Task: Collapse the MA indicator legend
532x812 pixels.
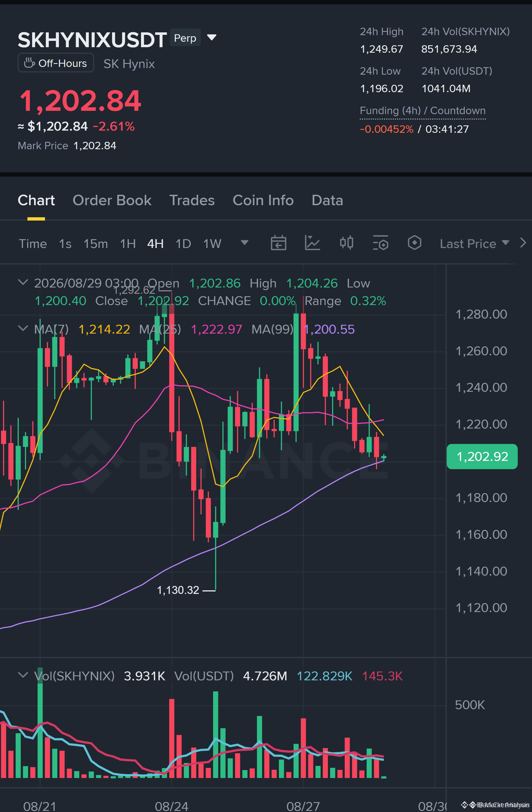Action: click(23, 328)
